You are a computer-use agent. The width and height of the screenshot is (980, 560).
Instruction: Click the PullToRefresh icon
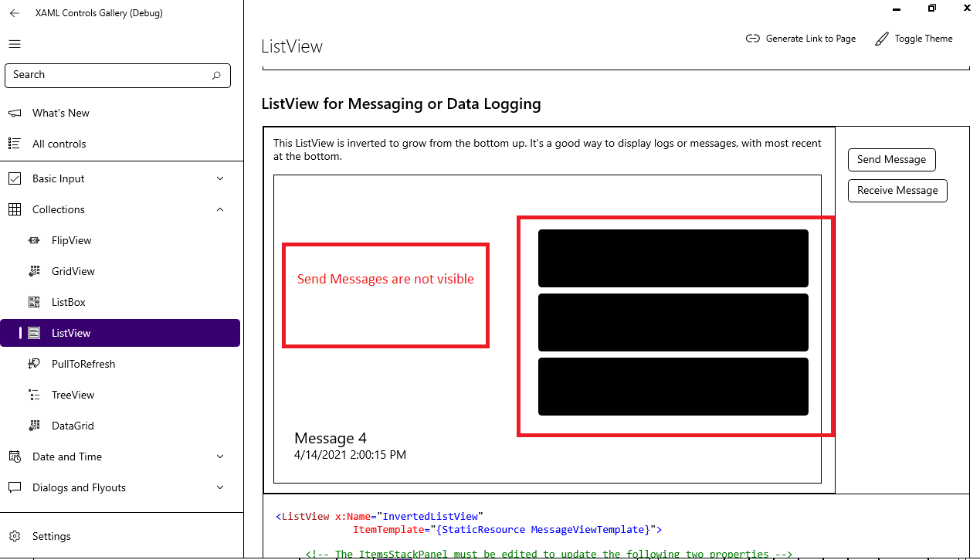tap(34, 364)
